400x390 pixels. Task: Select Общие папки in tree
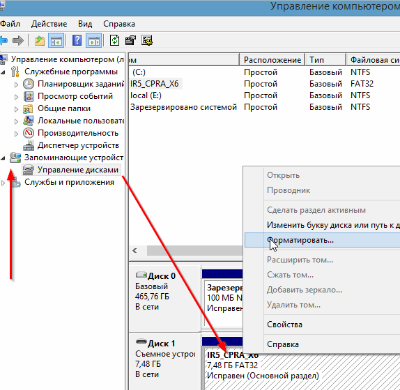64,108
